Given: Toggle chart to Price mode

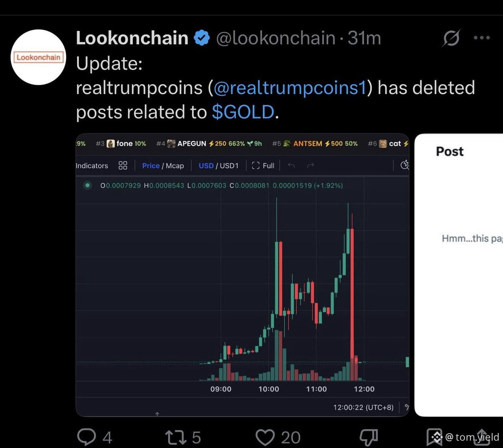Looking at the screenshot, I should (x=150, y=166).
